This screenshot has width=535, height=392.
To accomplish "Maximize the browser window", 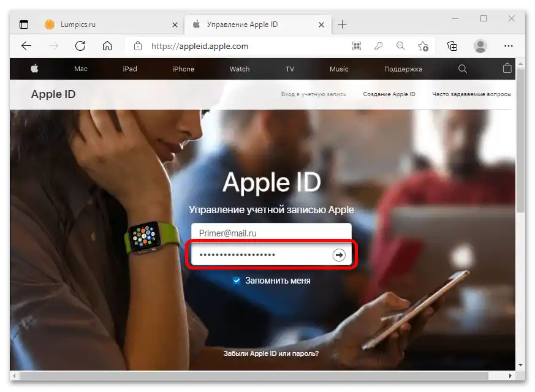I will [x=483, y=18].
